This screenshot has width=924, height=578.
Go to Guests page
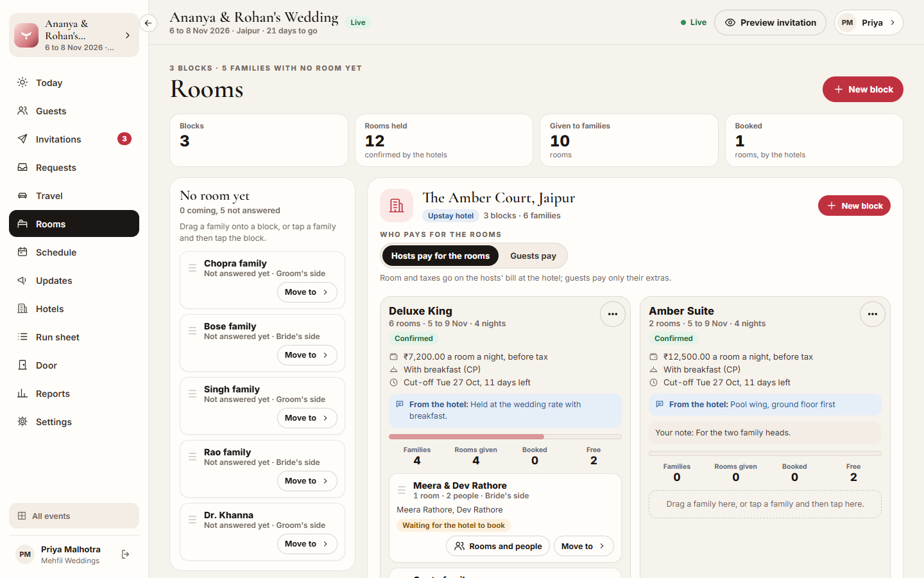tap(74, 111)
